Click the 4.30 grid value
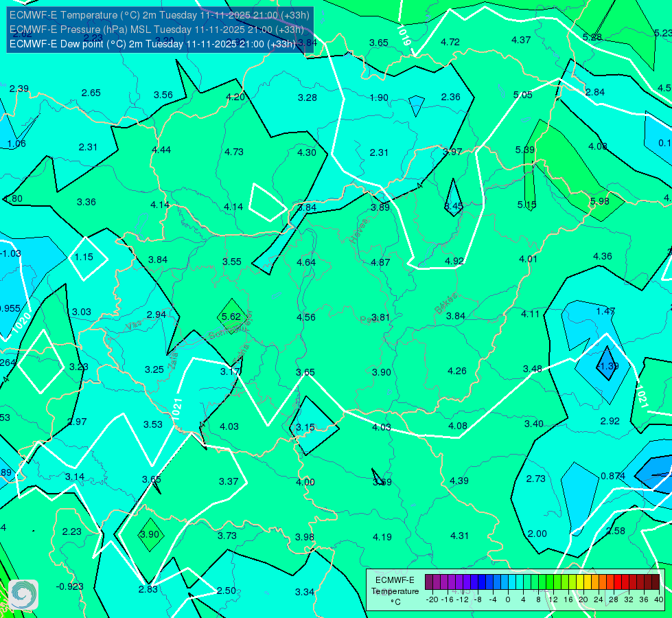Viewport: 672px width, 618px height. (x=307, y=152)
